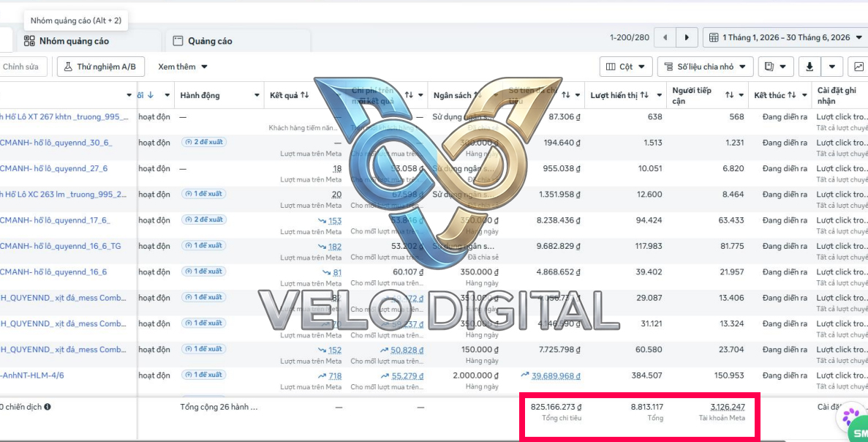Click 1 đề xuất badge for AnhNT-HLM-4/6 row
Viewport: 868px width, 442px height.
click(204, 375)
